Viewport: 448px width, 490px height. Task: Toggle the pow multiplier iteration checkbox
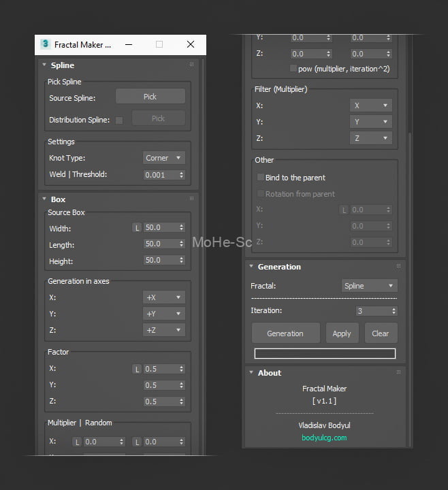293,69
